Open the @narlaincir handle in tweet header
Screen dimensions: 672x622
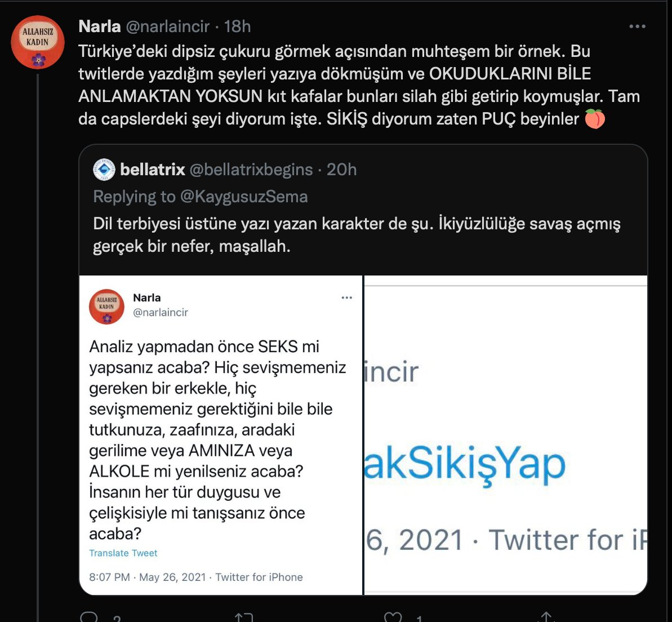[x=167, y=26]
